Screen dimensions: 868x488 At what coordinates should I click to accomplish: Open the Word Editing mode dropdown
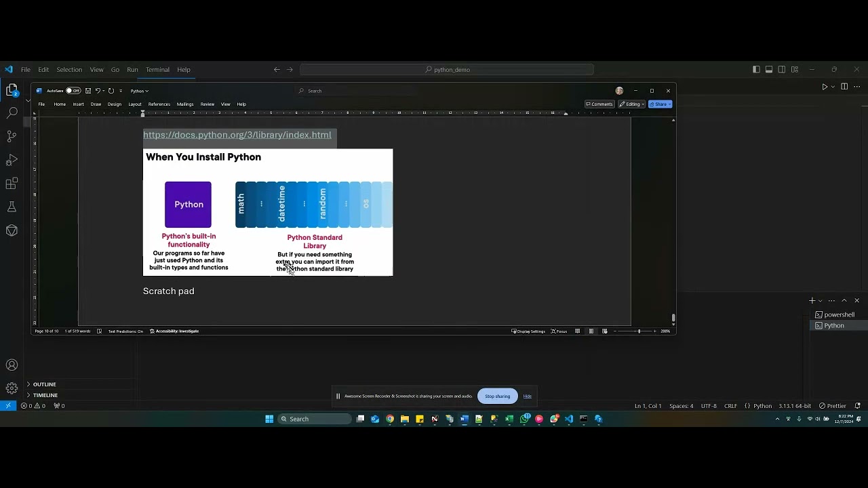[631, 104]
